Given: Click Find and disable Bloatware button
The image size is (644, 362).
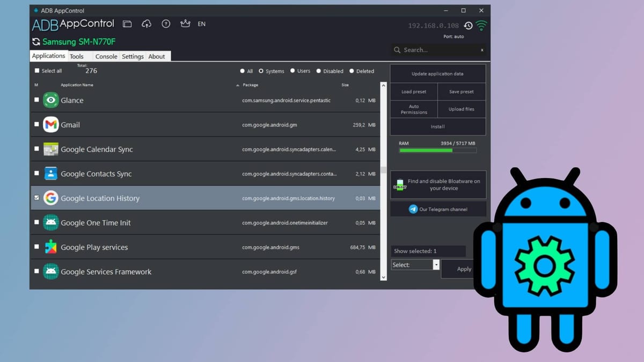Looking at the screenshot, I should pyautogui.click(x=438, y=185).
